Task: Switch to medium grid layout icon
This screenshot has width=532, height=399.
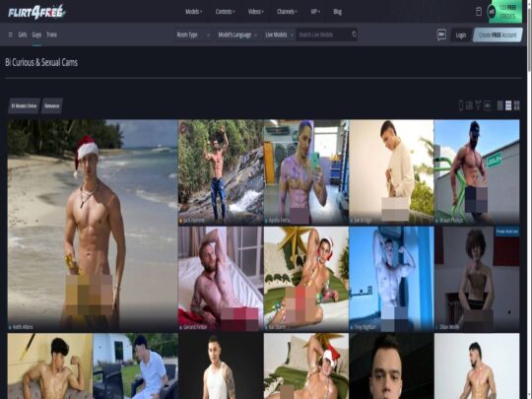Action: point(508,105)
